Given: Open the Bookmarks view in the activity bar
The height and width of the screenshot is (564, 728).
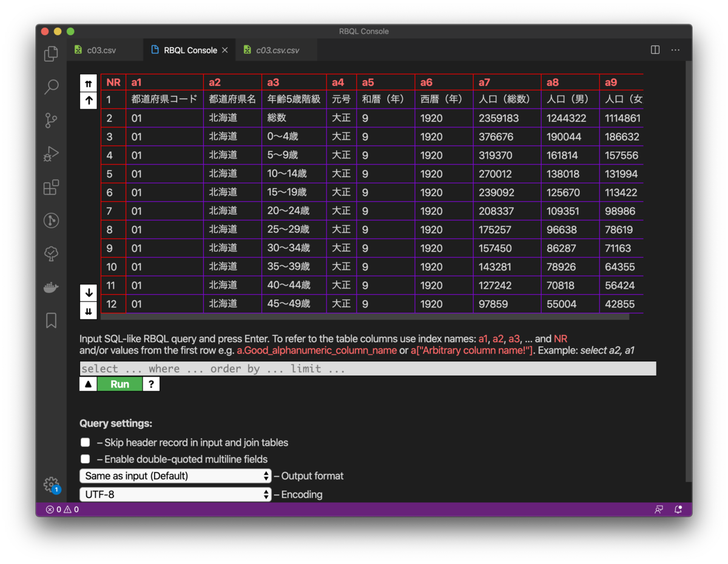Looking at the screenshot, I should click(52, 320).
